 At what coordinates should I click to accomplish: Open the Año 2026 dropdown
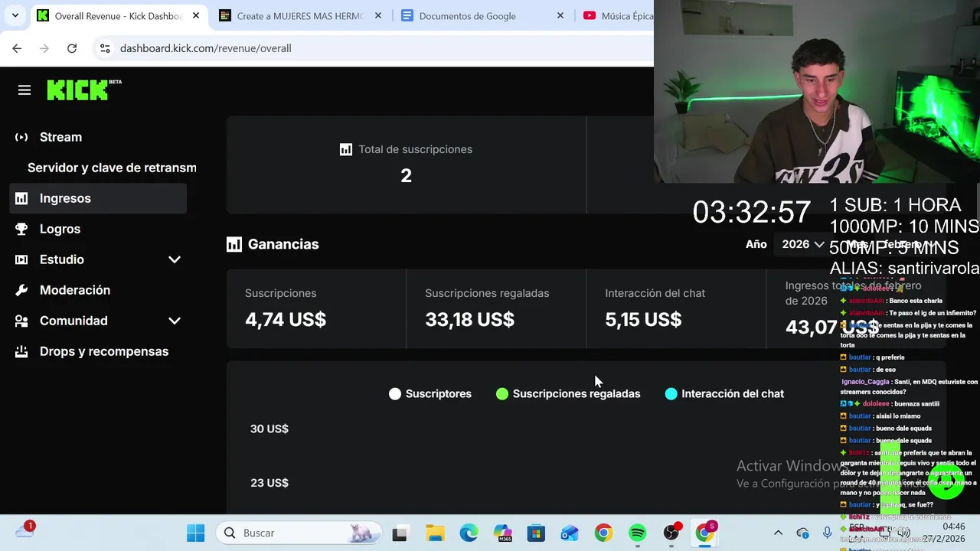point(802,244)
